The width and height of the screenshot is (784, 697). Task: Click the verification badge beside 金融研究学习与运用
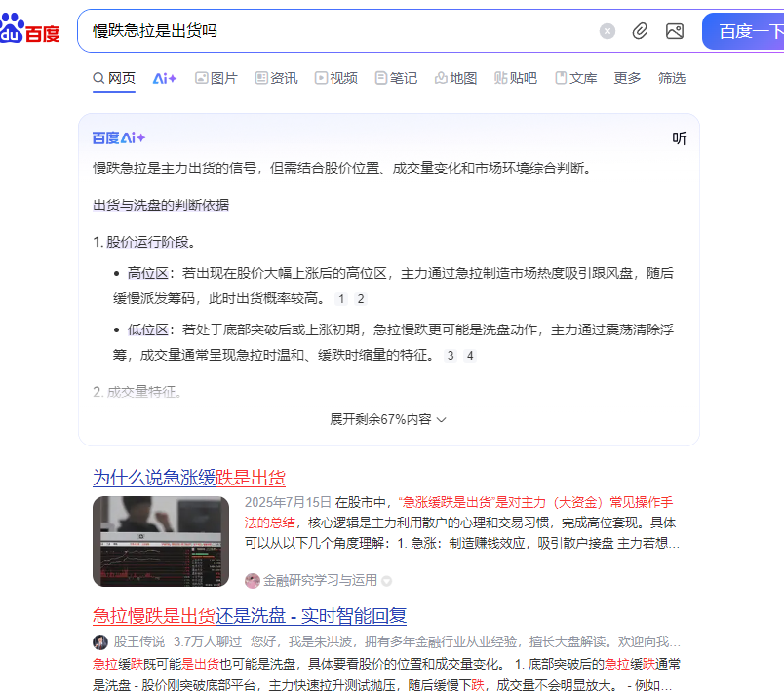(386, 581)
